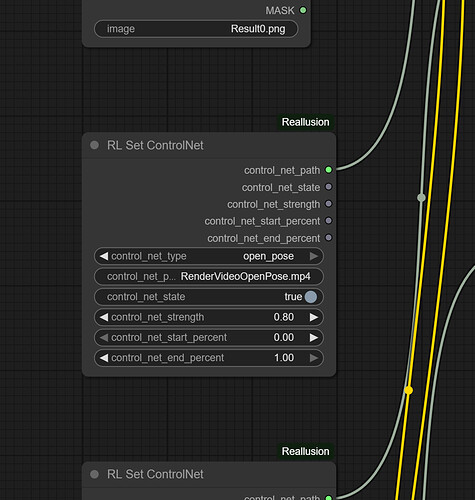Select the yellow reroute point on the wire

[x=409, y=390]
